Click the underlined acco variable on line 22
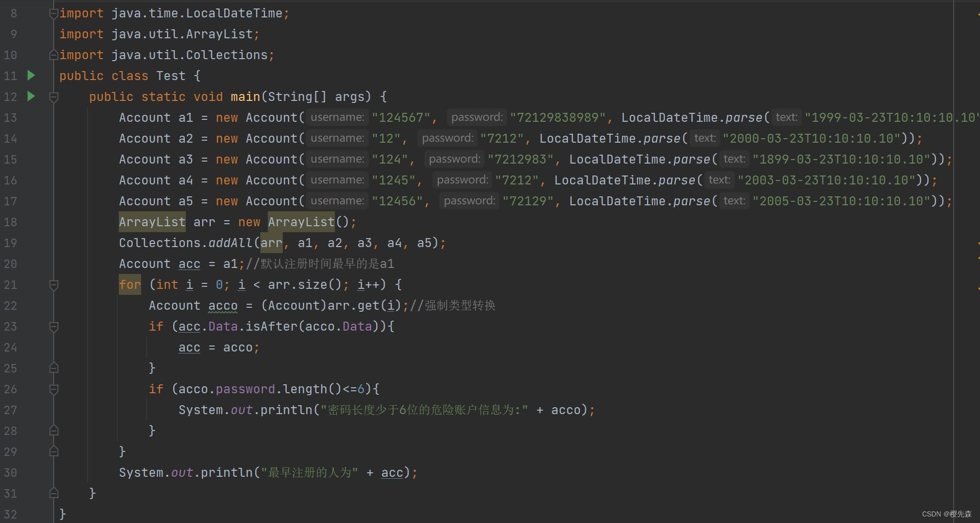Image resolution: width=980 pixels, height=523 pixels. [x=223, y=306]
